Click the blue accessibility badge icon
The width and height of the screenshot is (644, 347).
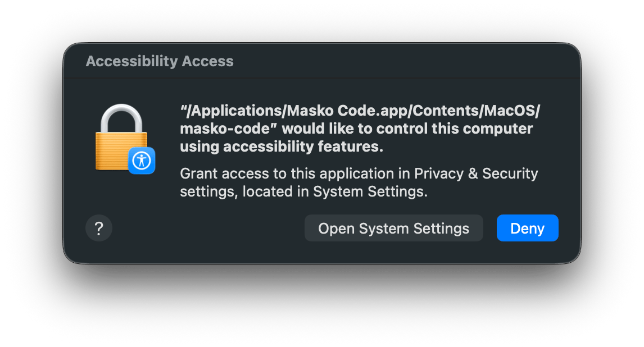[x=141, y=161]
